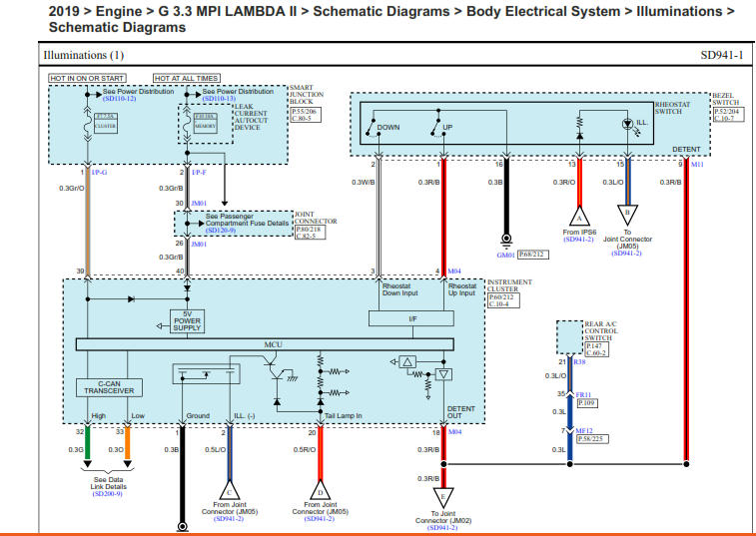Click the ILL. LED symbol
756x536 pixels.
tap(628, 125)
